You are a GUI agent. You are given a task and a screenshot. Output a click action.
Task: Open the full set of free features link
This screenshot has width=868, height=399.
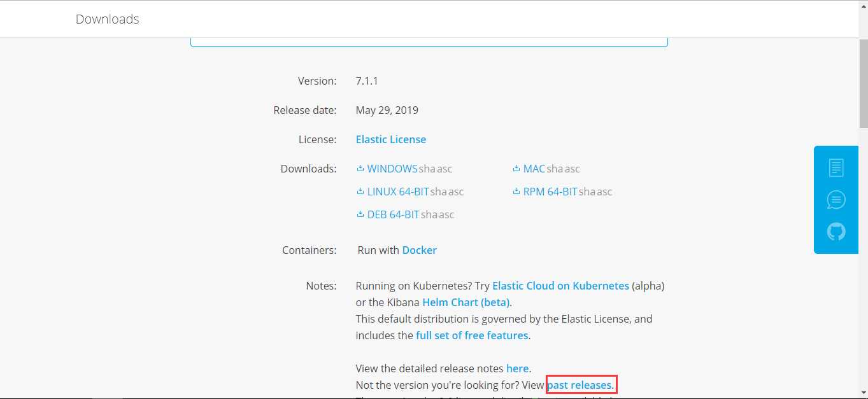pos(472,335)
